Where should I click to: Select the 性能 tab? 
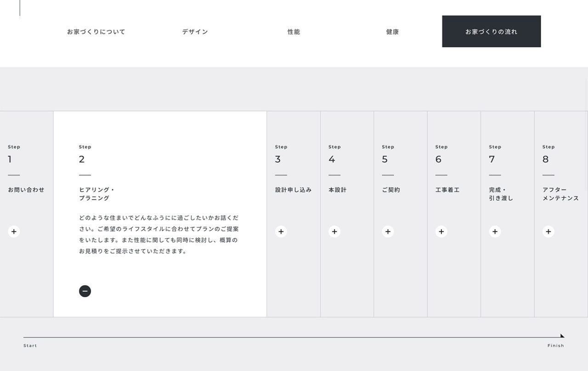pyautogui.click(x=294, y=32)
